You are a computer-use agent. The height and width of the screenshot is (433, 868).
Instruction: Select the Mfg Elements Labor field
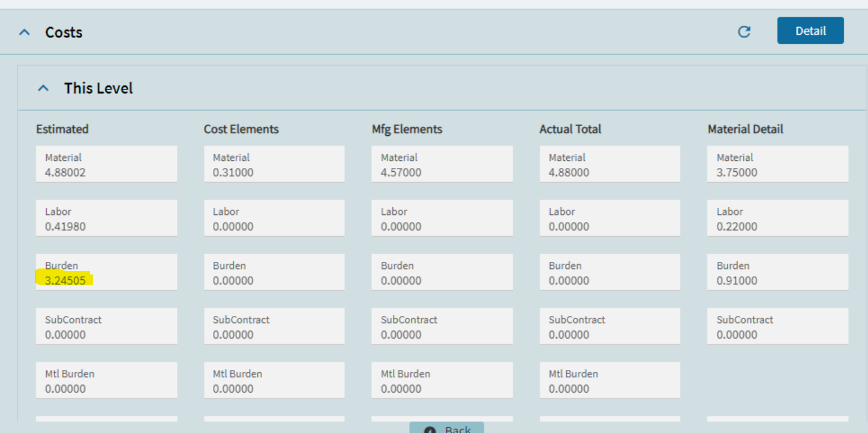click(442, 218)
